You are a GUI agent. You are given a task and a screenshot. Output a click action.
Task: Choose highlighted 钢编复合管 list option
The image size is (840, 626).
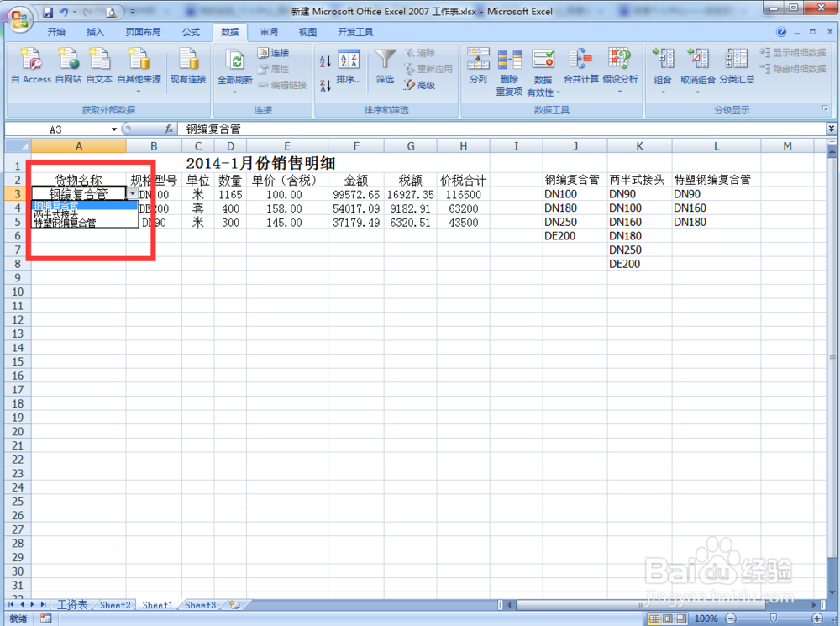85,205
